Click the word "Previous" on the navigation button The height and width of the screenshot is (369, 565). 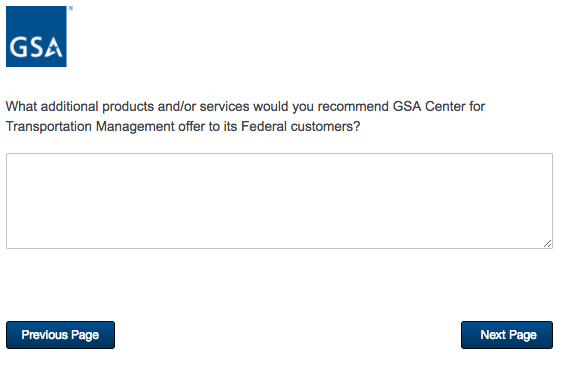(45, 335)
